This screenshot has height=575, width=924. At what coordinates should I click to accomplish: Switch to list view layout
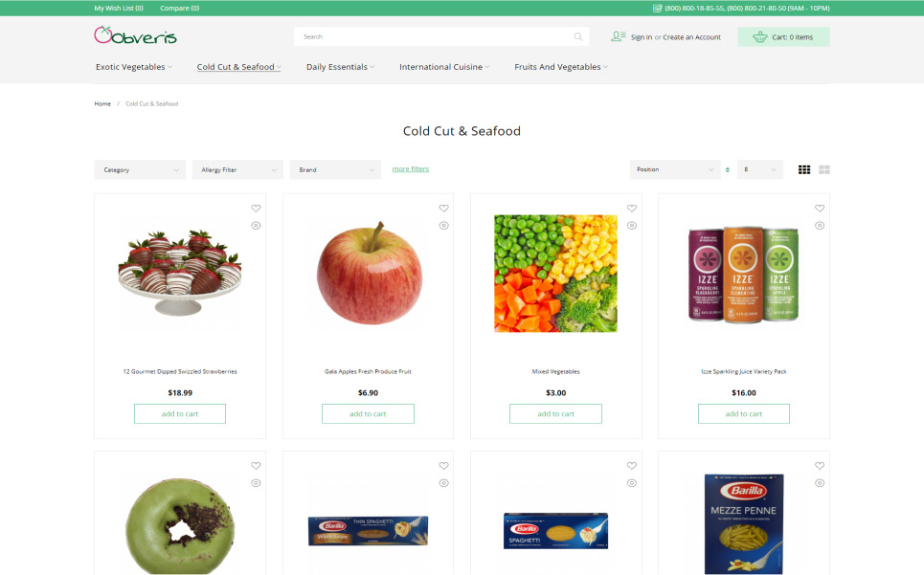click(x=824, y=169)
